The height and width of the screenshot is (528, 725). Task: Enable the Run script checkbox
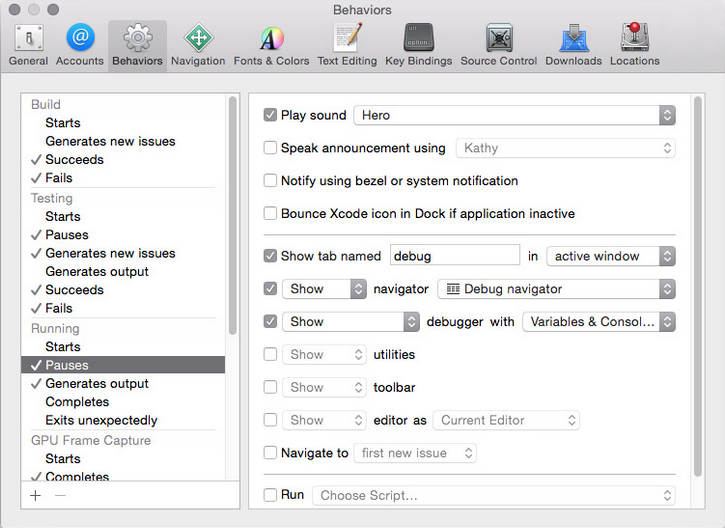point(270,495)
